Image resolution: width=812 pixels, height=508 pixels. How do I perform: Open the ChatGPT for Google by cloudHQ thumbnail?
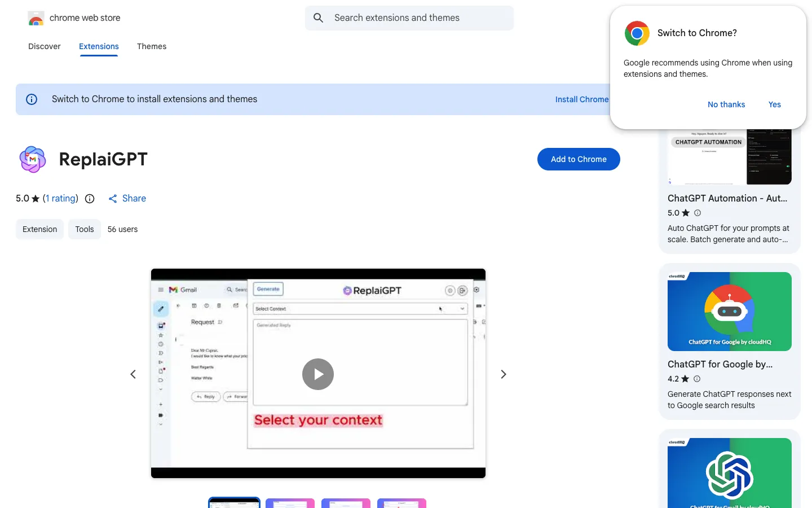pos(730,312)
